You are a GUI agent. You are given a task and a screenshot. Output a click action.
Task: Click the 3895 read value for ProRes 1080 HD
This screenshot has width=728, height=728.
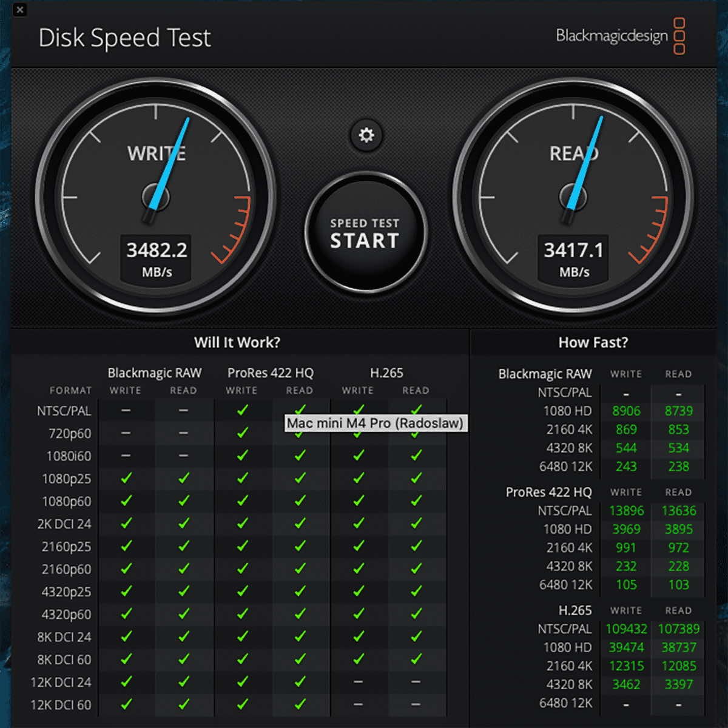click(678, 530)
